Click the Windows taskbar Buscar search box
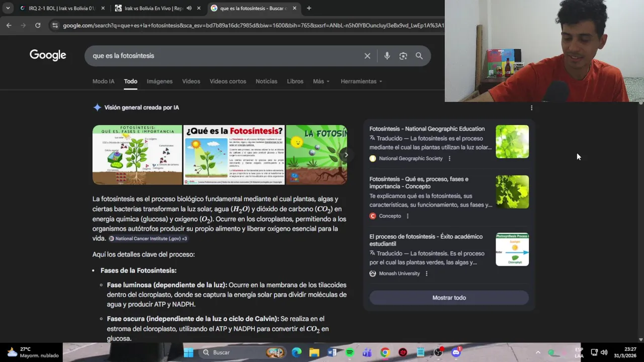 (x=243, y=352)
